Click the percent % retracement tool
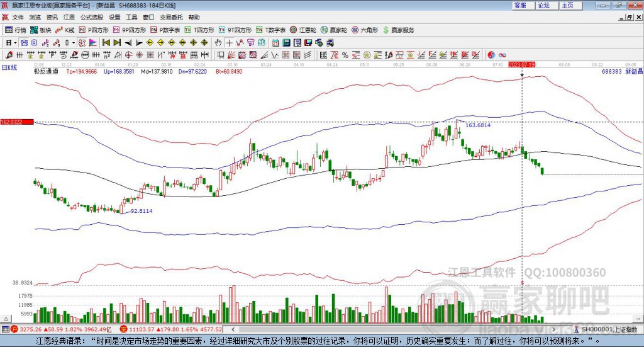The image size is (644, 347). click(x=345, y=55)
